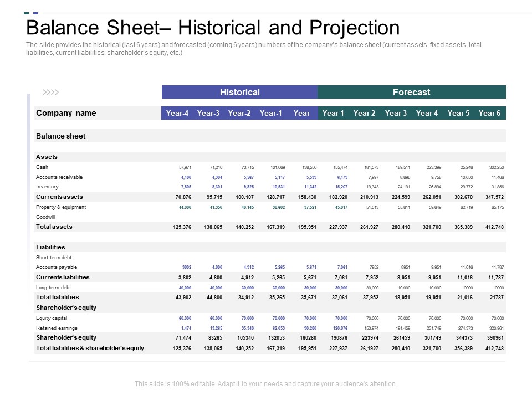Click Accounts payable value '3802'
This screenshot has height=399, width=532.
pos(187,267)
